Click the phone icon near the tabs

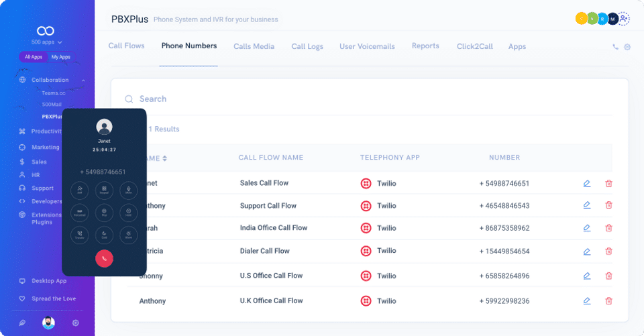coord(615,48)
